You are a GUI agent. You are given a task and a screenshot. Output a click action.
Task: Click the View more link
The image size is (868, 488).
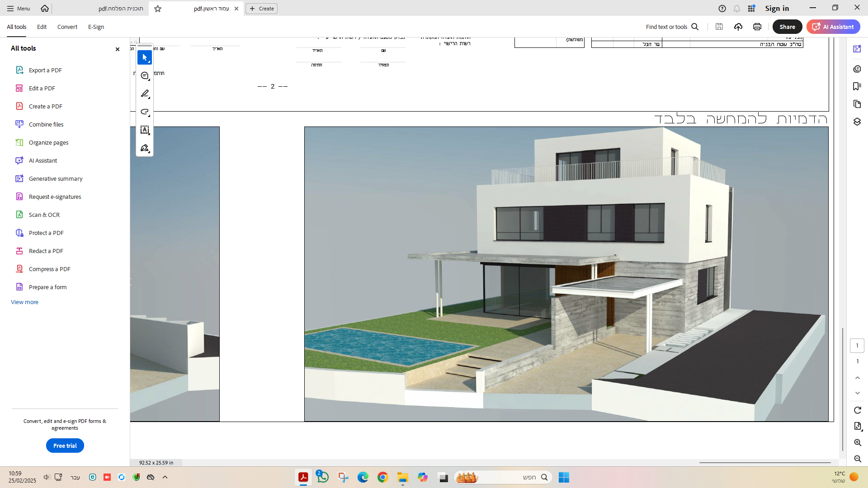coord(24,302)
